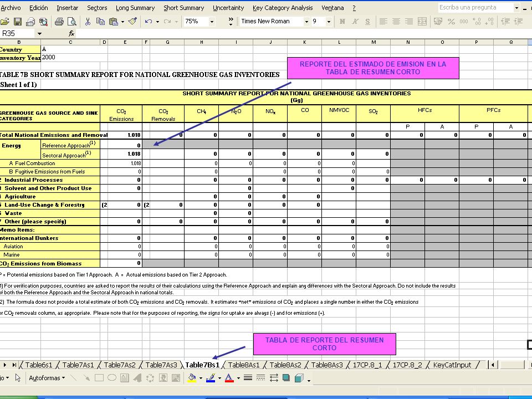Print the sheet with the printer icon
This screenshot has width=532, height=399.
tap(59, 22)
